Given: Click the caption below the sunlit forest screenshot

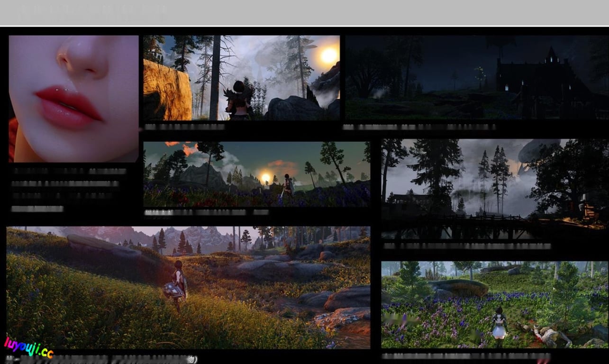Looking at the screenshot, I should click(184, 127).
